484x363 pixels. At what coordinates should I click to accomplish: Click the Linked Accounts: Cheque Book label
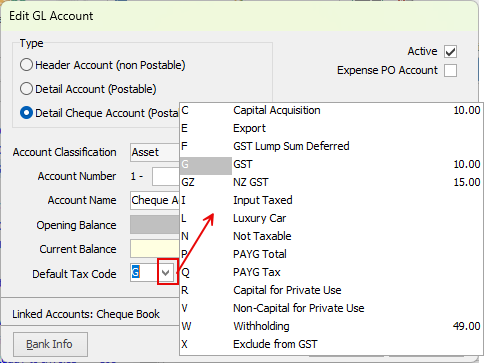click(x=86, y=314)
